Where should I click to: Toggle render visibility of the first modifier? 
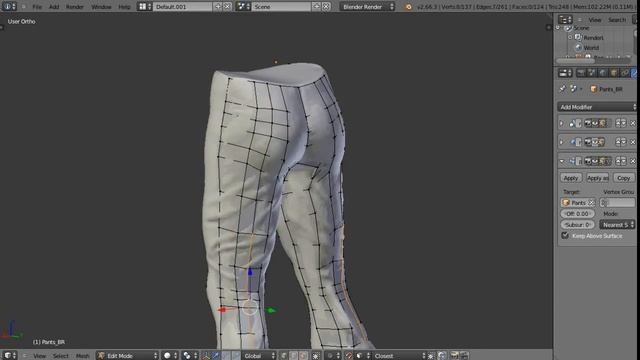point(588,123)
